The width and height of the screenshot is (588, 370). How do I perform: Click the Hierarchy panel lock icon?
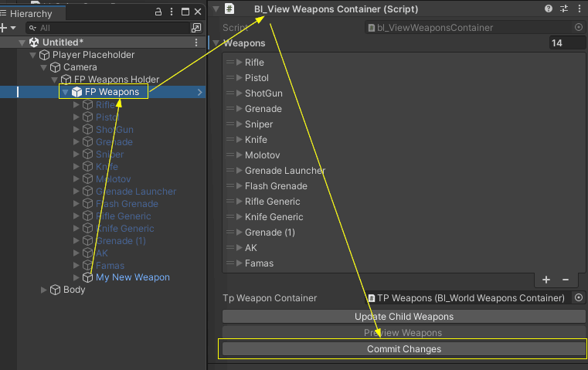(158, 12)
